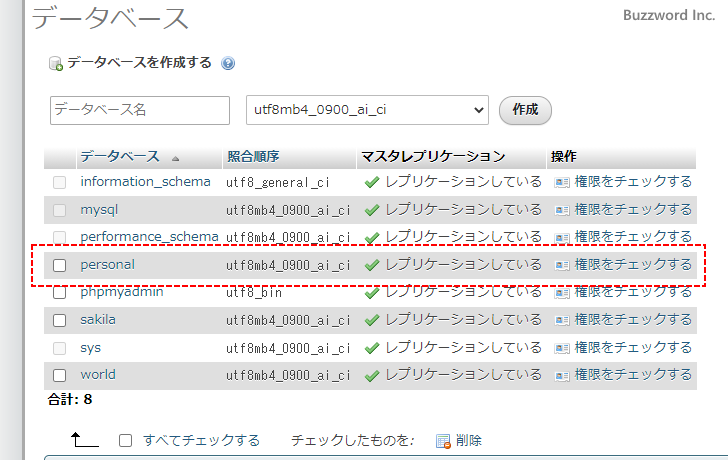Click the sort arrow next to データベース header
728x460 pixels.
175,159
